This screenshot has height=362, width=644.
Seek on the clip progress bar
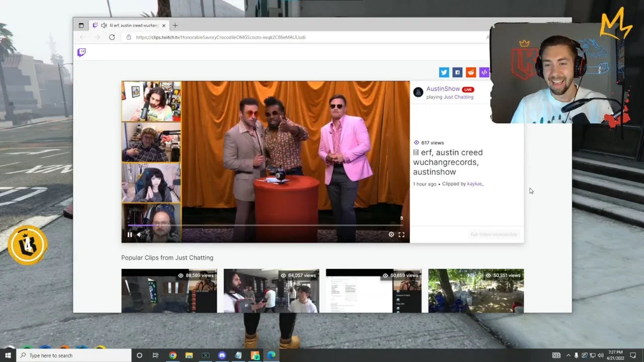coord(265,225)
